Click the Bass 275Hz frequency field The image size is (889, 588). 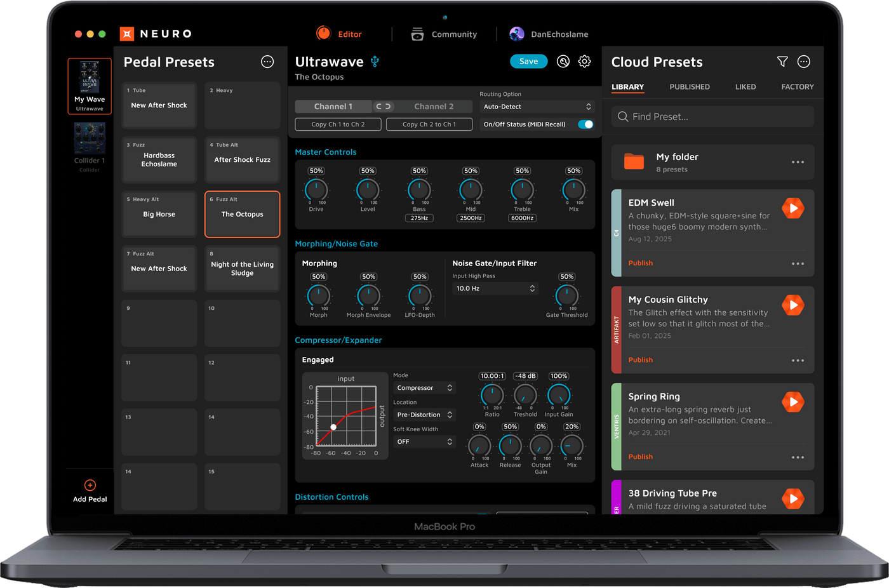pyautogui.click(x=419, y=218)
